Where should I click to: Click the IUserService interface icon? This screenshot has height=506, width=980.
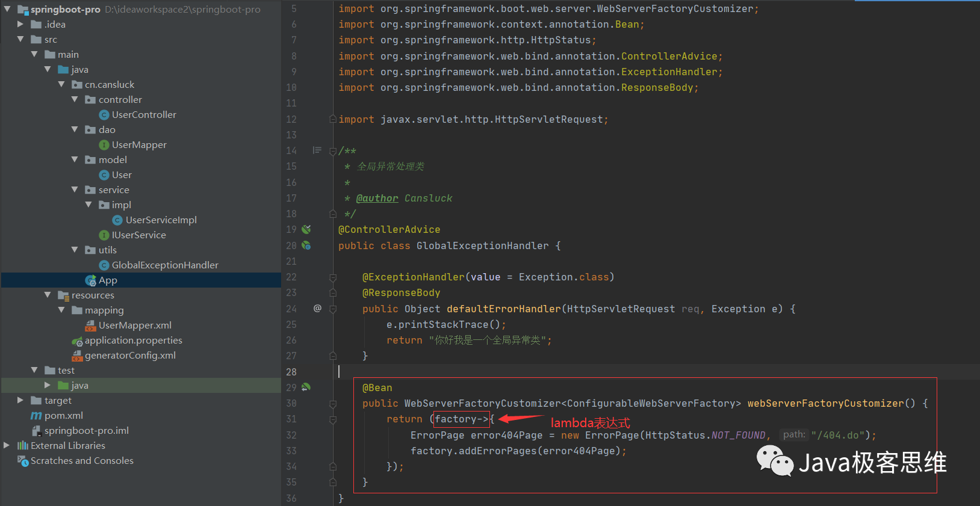(104, 235)
